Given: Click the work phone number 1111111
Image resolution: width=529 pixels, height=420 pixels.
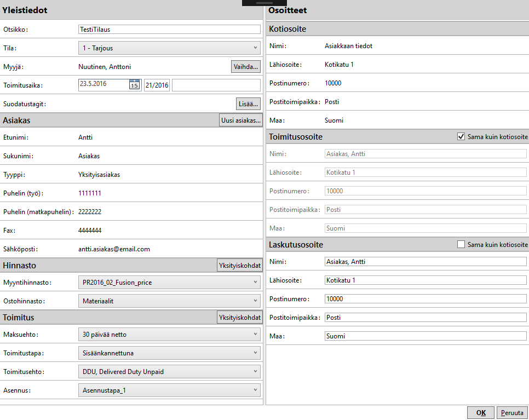Looking at the screenshot, I should coord(90,193).
